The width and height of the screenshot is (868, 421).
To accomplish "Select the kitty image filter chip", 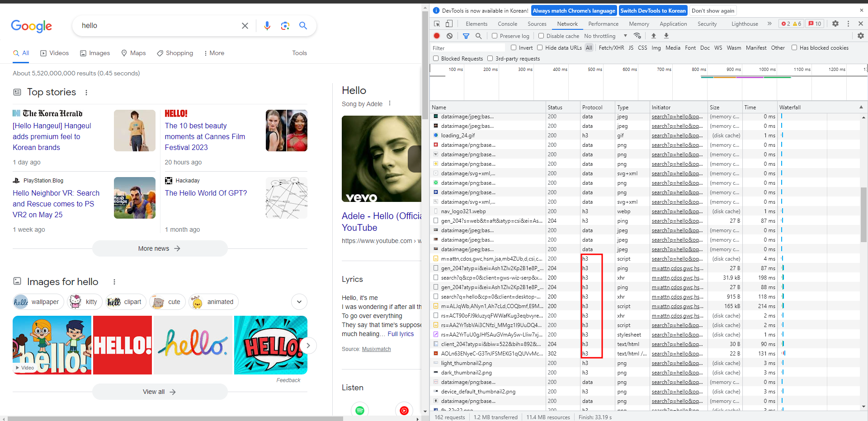I will pyautogui.click(x=84, y=302).
